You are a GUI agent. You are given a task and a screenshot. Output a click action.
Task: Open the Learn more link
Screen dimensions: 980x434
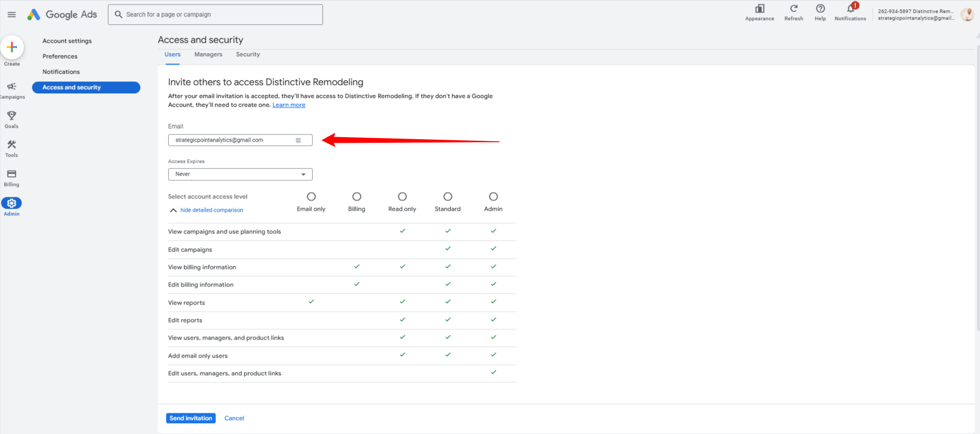[289, 105]
